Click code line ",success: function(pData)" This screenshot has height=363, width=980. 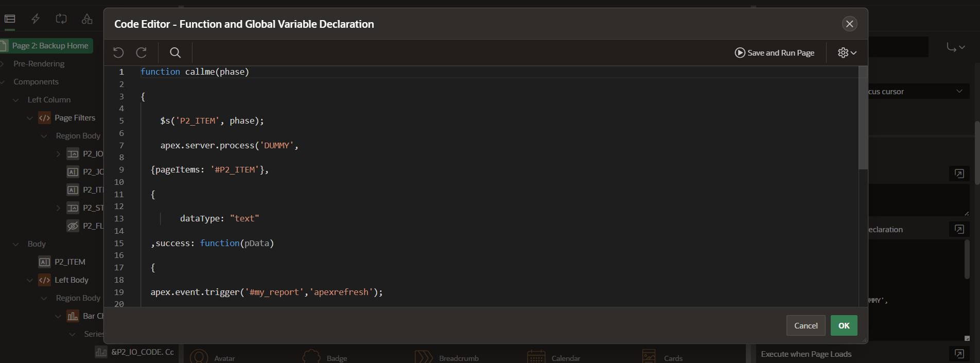click(212, 243)
